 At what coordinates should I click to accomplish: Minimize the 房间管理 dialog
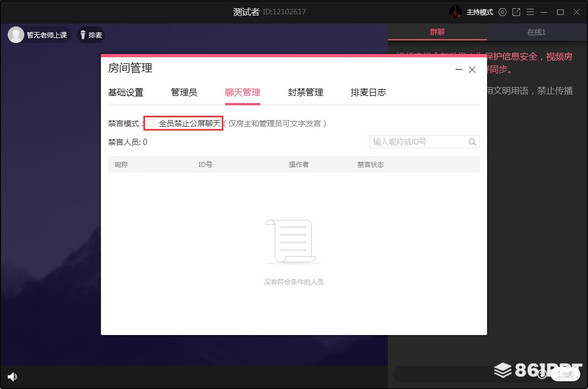(459, 70)
